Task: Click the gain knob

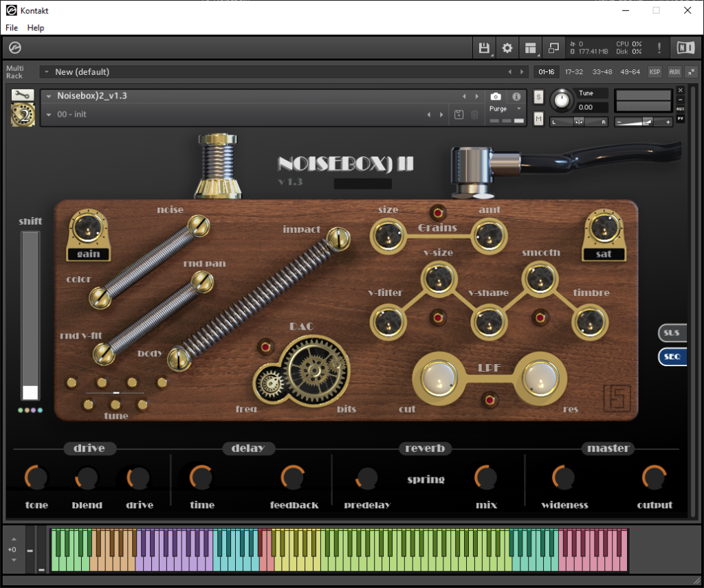Action: pos(88,227)
